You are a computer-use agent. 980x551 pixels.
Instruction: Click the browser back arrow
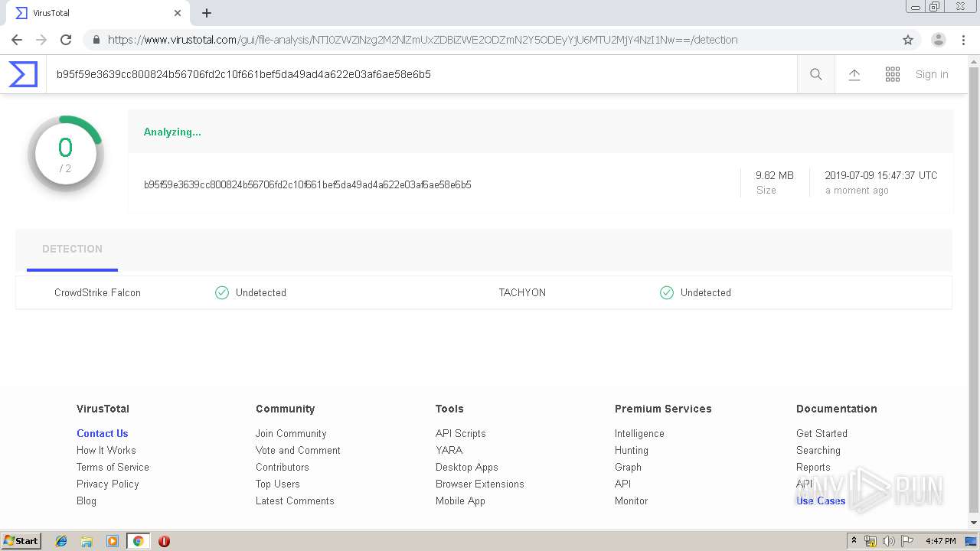click(17, 40)
